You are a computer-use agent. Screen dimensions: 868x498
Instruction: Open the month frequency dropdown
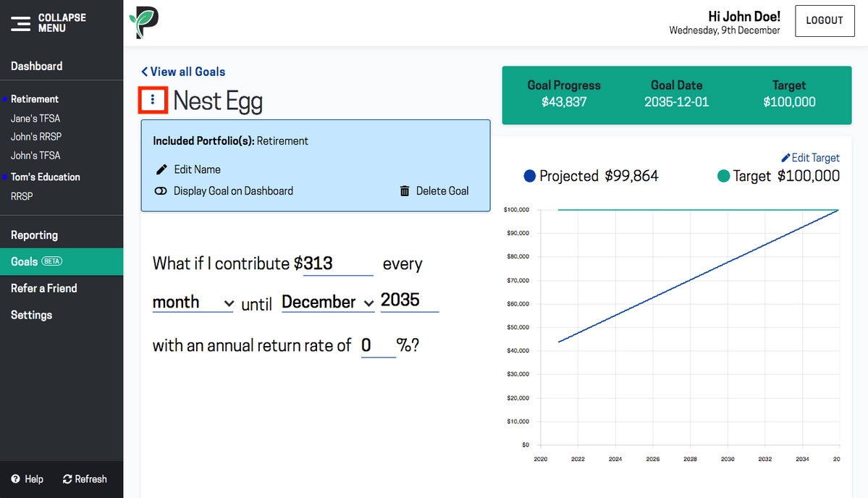pyautogui.click(x=193, y=302)
